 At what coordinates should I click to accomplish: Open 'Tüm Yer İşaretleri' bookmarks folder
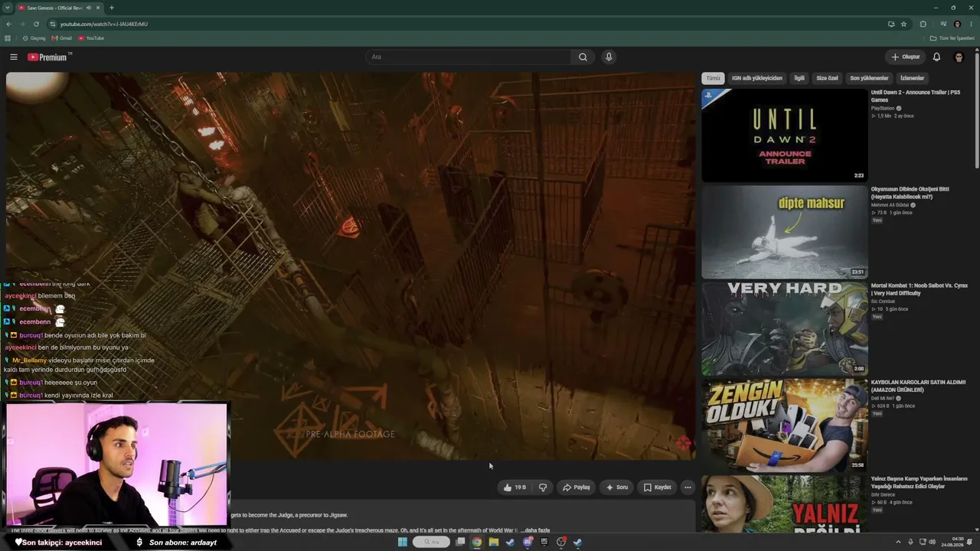click(952, 38)
